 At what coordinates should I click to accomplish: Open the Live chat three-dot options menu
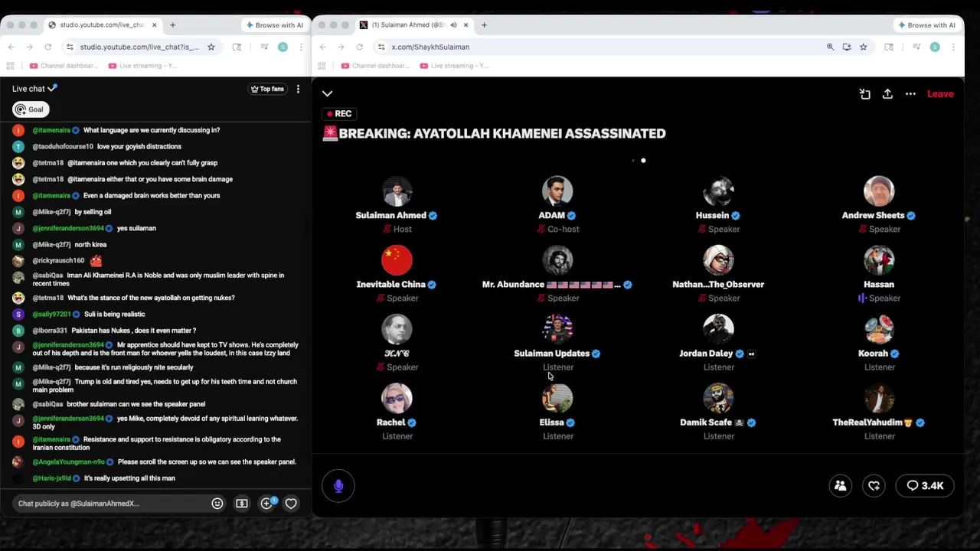(298, 89)
